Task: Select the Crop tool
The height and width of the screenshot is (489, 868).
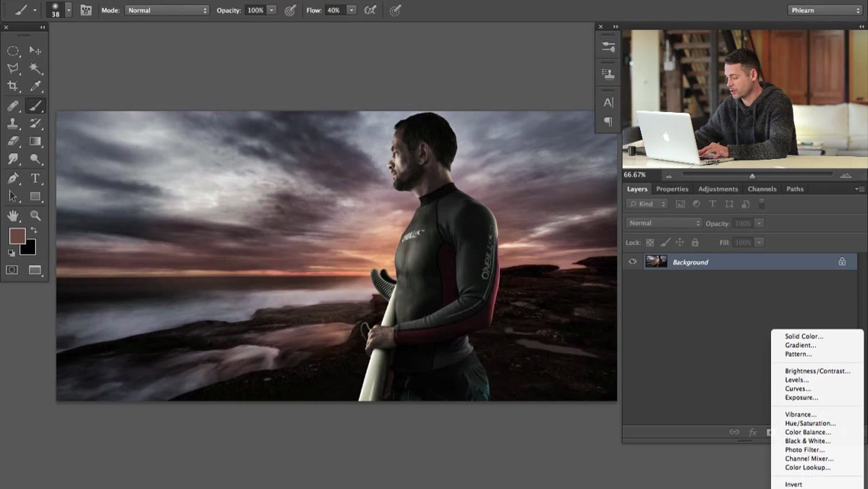Action: pyautogui.click(x=13, y=87)
